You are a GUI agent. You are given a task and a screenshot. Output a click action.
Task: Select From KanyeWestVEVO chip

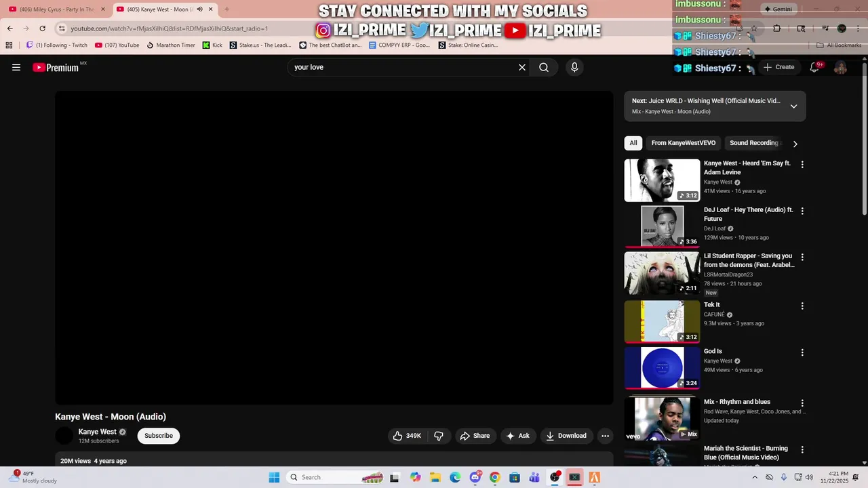click(684, 143)
